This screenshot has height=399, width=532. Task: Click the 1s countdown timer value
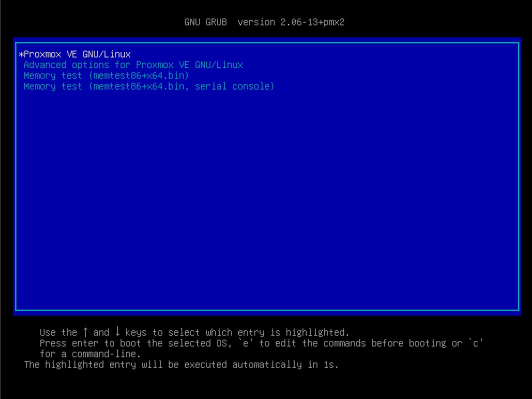(x=328, y=364)
